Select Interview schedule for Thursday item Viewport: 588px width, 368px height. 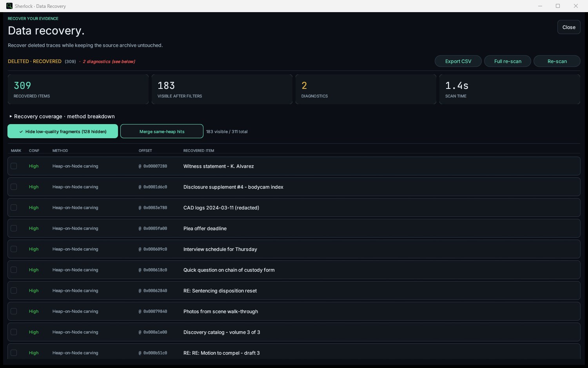(x=220, y=249)
